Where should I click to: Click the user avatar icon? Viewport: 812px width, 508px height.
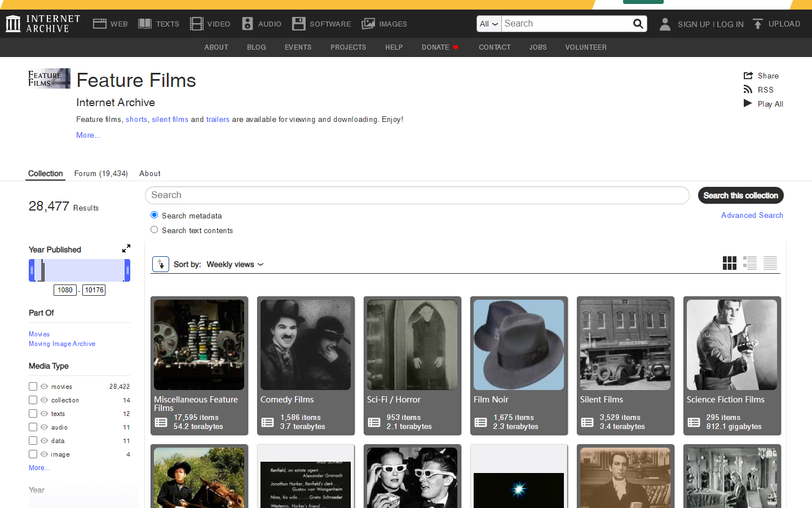point(665,24)
